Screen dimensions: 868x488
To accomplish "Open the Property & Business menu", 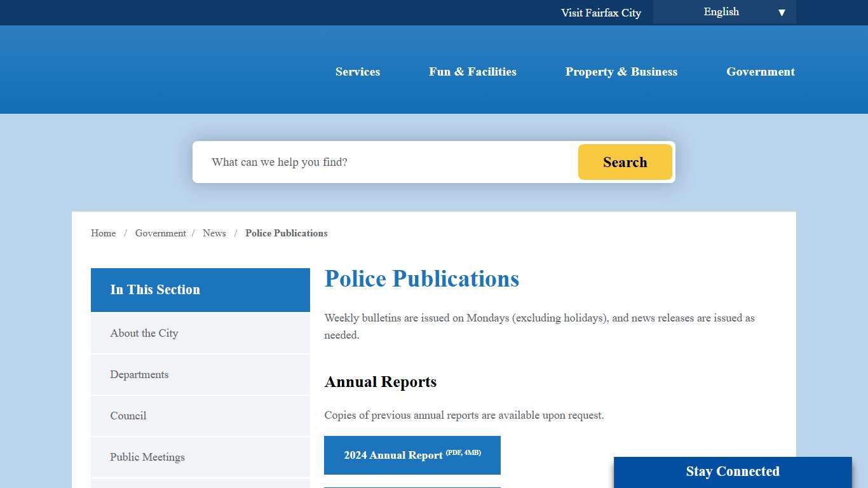I will coord(621,72).
